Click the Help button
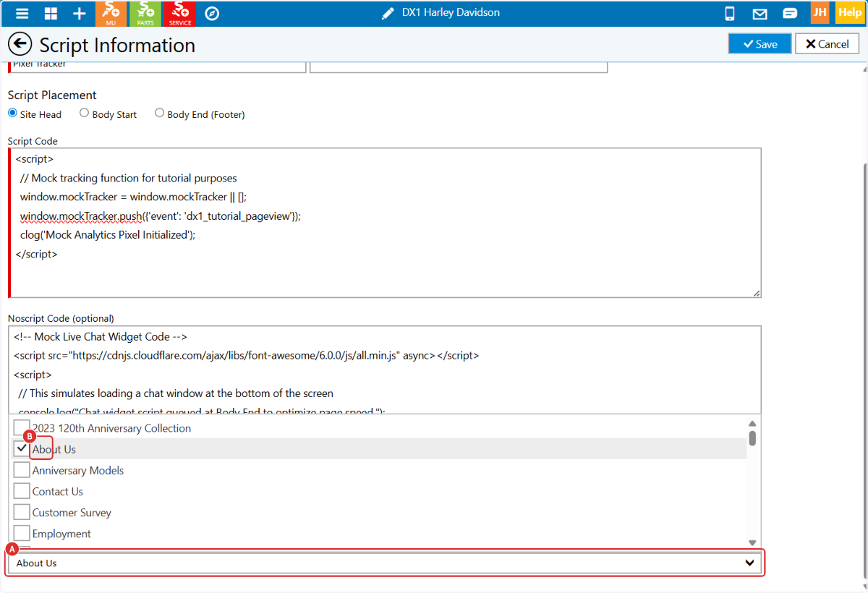The width and height of the screenshot is (868, 593). pyautogui.click(x=849, y=13)
